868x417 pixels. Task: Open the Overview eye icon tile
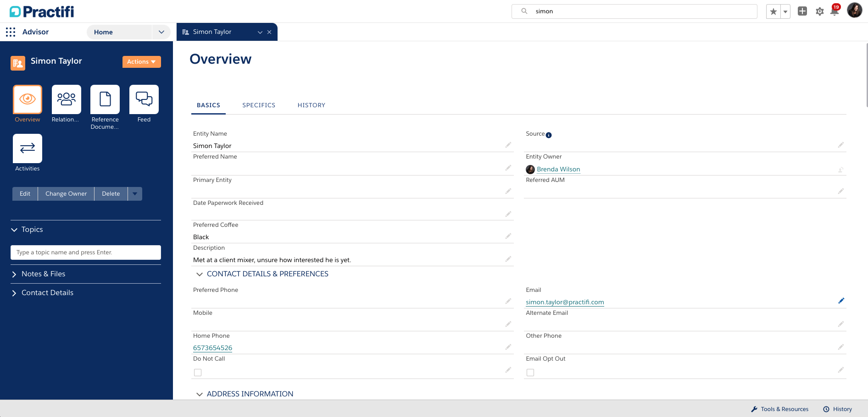(28, 99)
